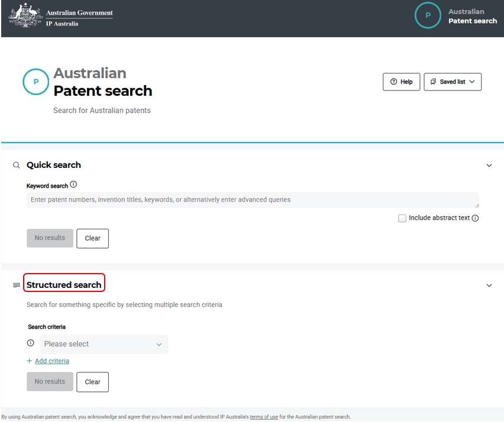Click the large P circle logo beside title
Viewport: 504px width, 422px height.
[35, 82]
